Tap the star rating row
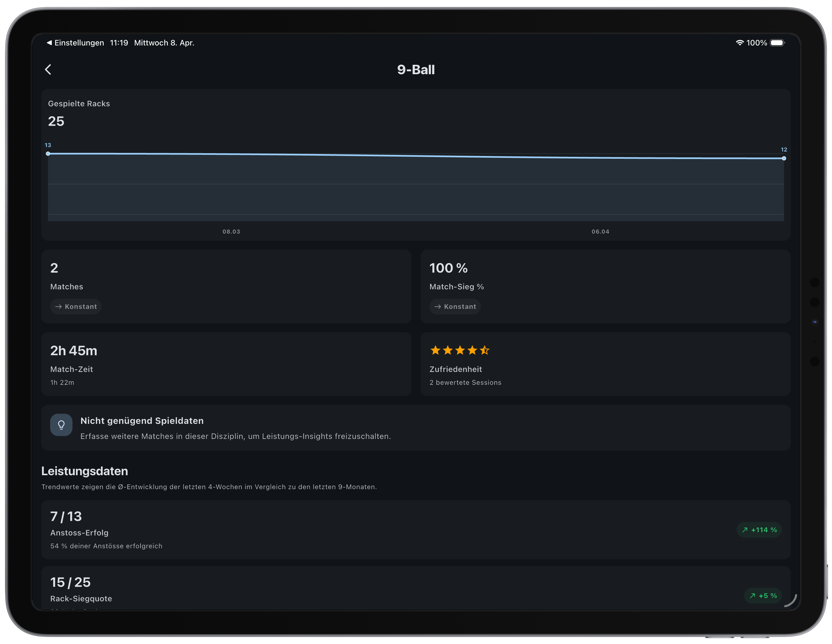Image resolution: width=832 pixels, height=644 pixels. (x=460, y=350)
